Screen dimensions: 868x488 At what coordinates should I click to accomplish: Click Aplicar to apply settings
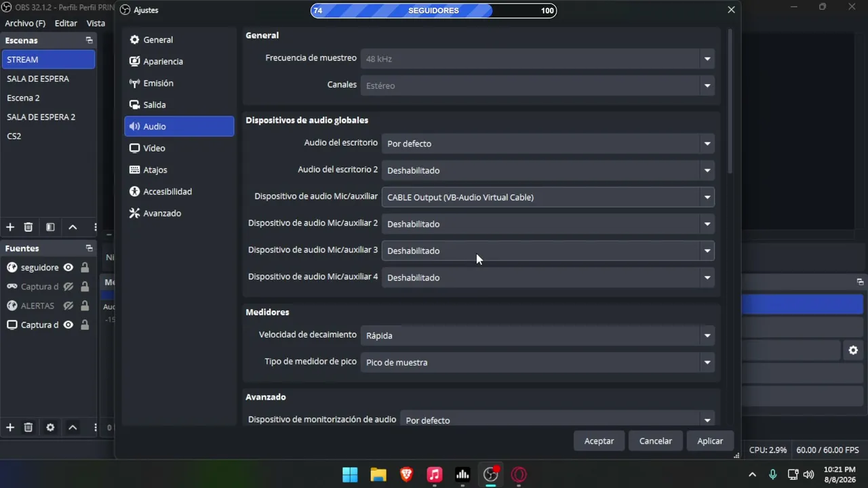point(710,441)
